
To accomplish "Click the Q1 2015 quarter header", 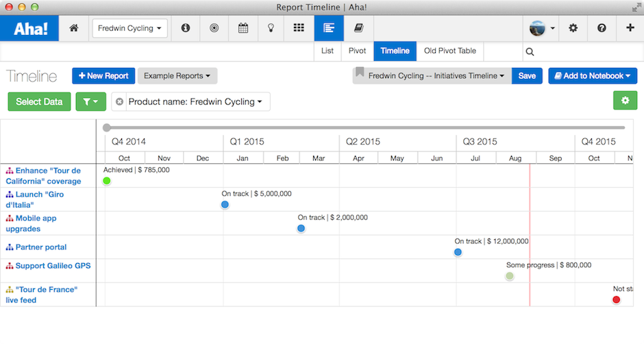I will click(247, 142).
